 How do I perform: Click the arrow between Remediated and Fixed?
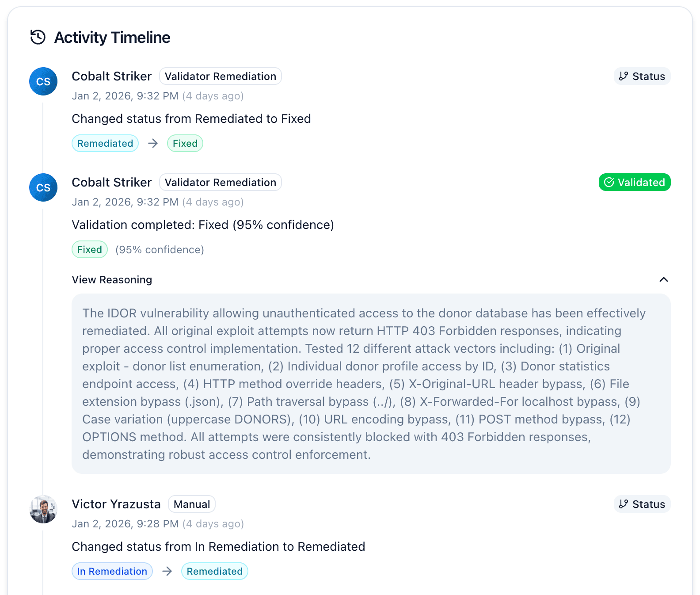pyautogui.click(x=153, y=143)
